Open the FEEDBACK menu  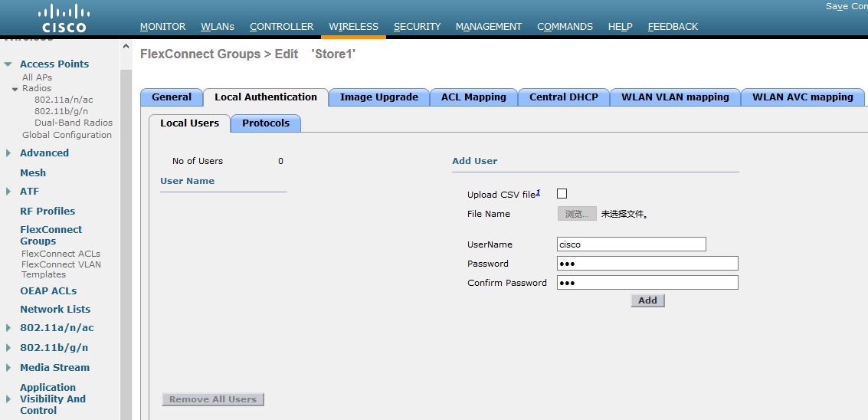coord(673,27)
